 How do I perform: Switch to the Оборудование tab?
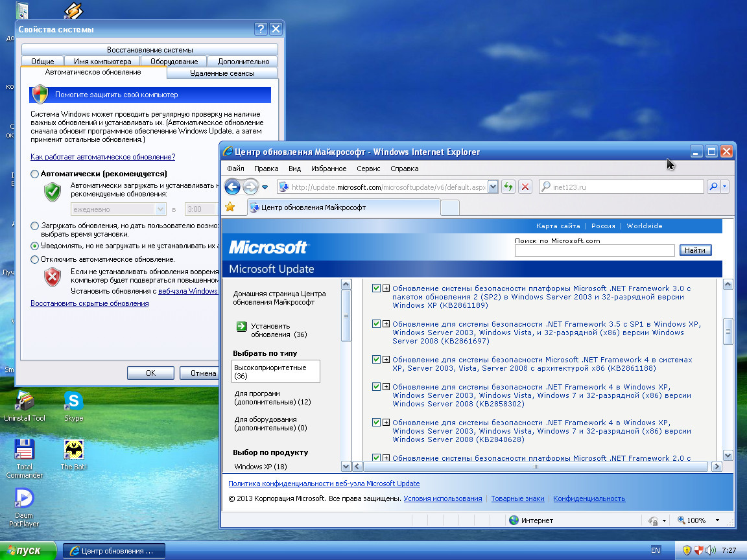coord(174,62)
